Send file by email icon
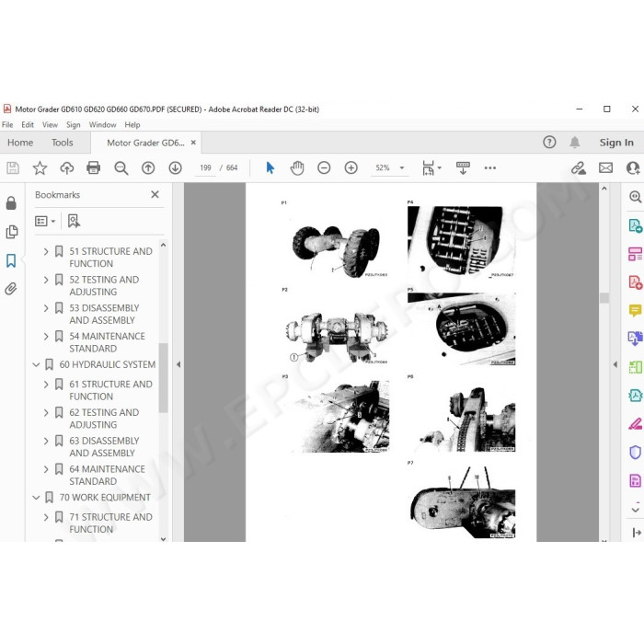Image resolution: width=644 pixels, height=644 pixels. coord(605,167)
